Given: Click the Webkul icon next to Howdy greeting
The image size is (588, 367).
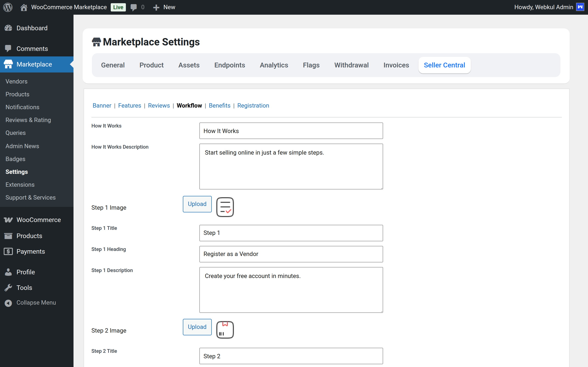Looking at the screenshot, I should coord(580,7).
